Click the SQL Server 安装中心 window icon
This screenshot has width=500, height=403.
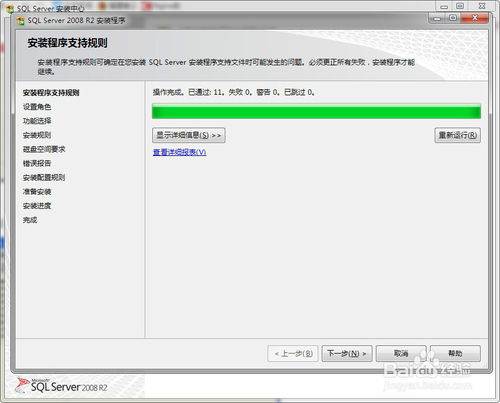(10, 8)
